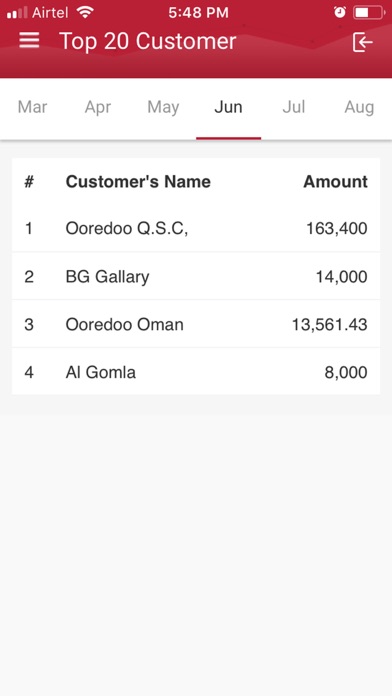Tap the alarm clock status icon

[340, 12]
